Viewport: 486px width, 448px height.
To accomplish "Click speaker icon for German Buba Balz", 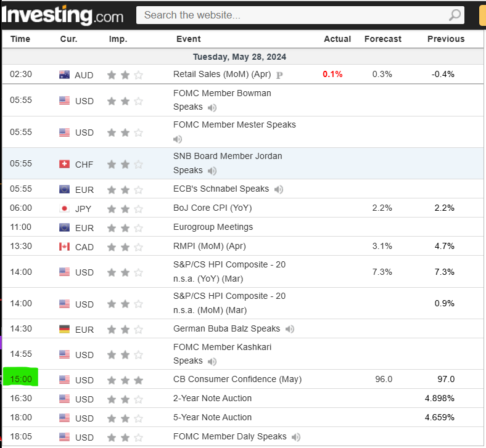I will [290, 329].
